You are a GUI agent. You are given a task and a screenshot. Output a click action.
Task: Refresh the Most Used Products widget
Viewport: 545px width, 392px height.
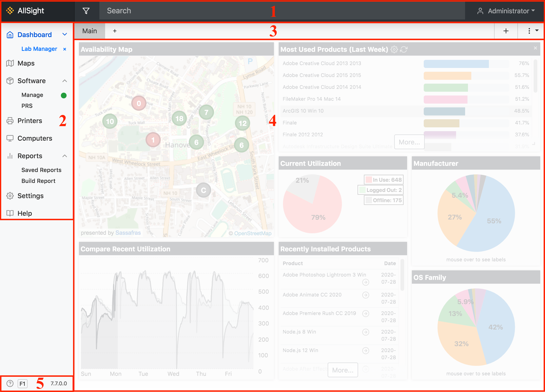tap(404, 49)
